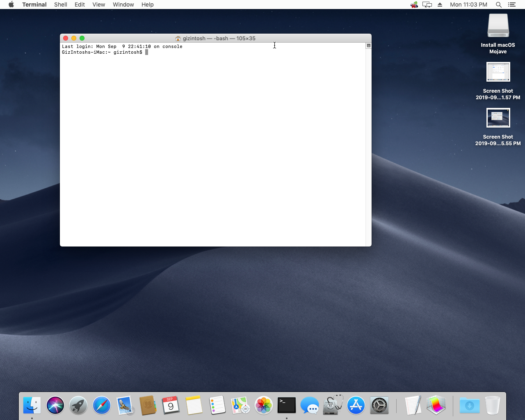Select Screen Shot 2019-09...5.55 PM thumbnail
This screenshot has height=420, width=525.
pos(498,118)
